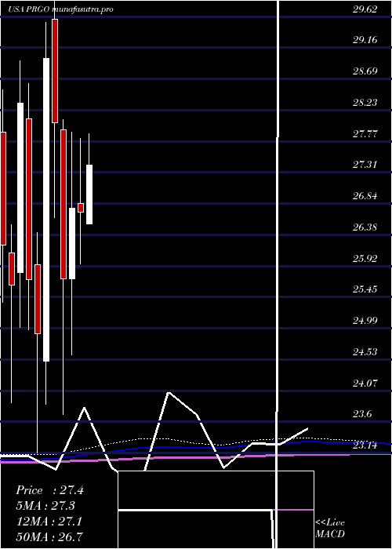Click the 24.07 price axis label
The image size is (392, 549).
pos(365,383)
